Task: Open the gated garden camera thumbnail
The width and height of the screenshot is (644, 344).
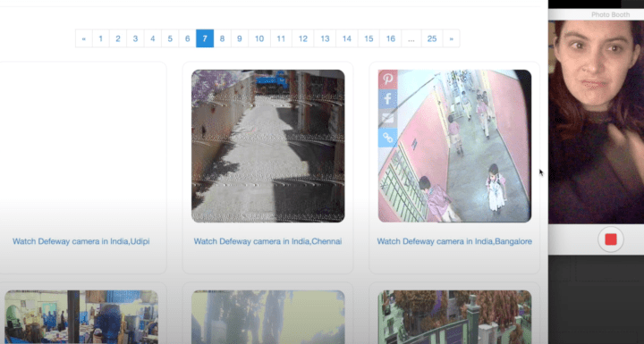Action: [454, 317]
